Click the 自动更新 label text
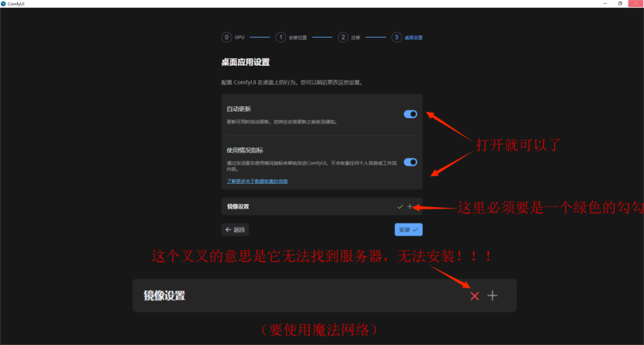 [239, 109]
